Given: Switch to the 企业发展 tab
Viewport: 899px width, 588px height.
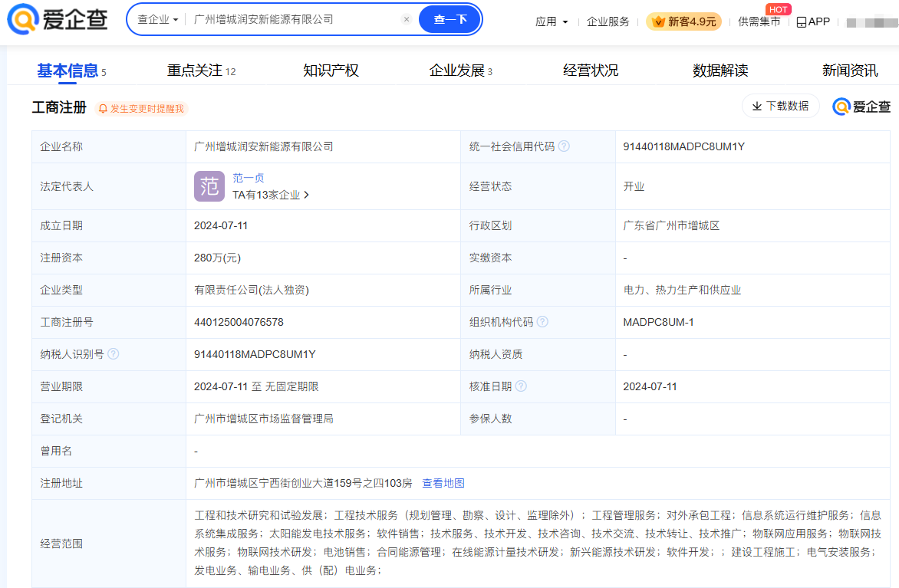Looking at the screenshot, I should click(460, 71).
